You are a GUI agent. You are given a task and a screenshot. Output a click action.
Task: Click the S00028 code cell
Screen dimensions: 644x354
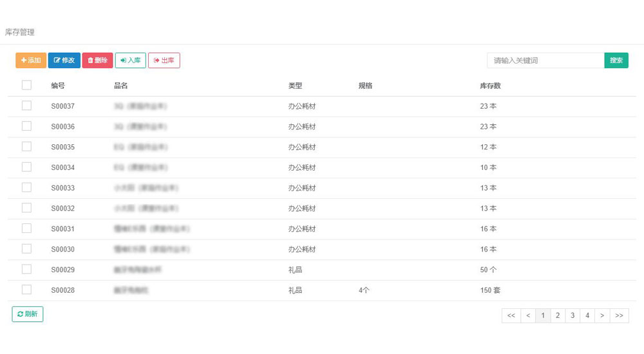(x=63, y=290)
